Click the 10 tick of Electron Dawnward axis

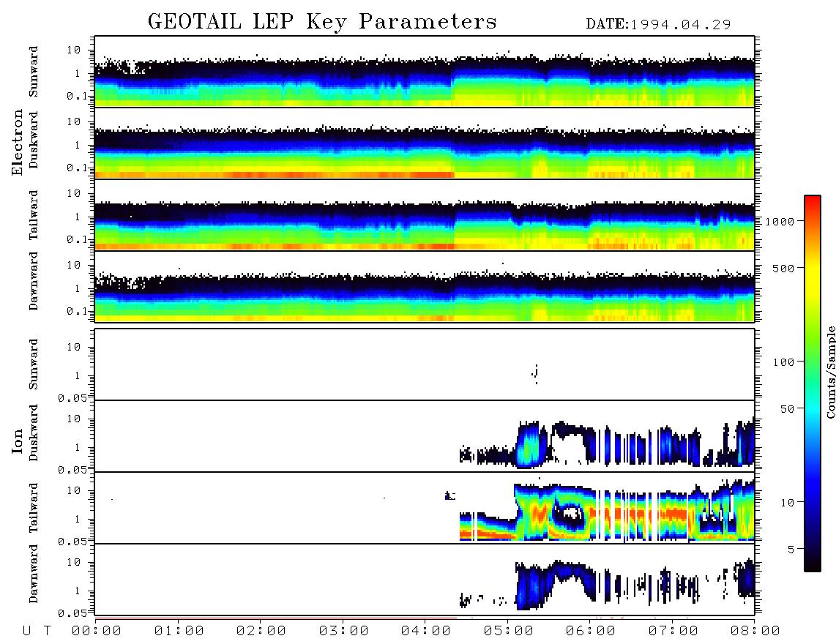(x=74, y=265)
